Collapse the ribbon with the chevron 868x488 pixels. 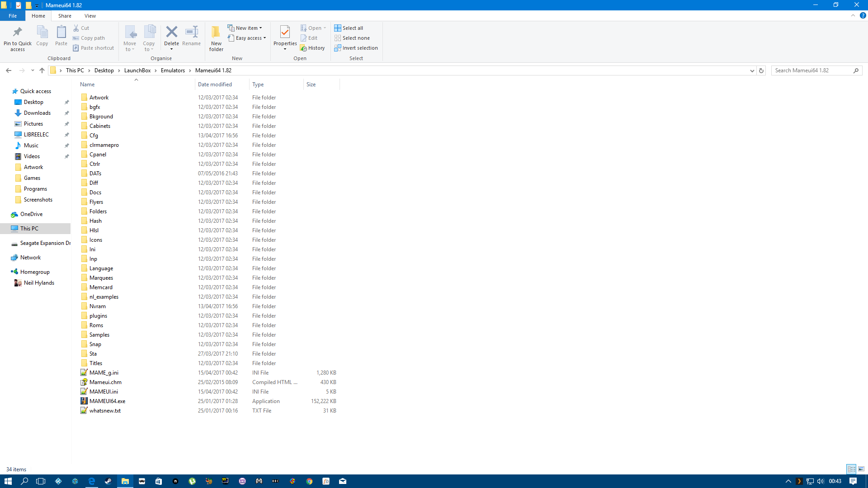853,15
